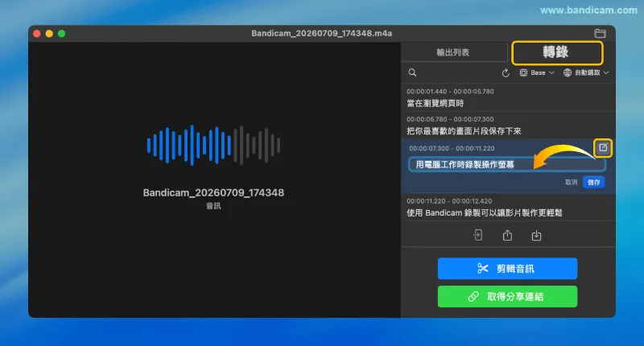Click the search magnifier in the transcript panel
Screen dimensions: 644x346
click(x=412, y=72)
